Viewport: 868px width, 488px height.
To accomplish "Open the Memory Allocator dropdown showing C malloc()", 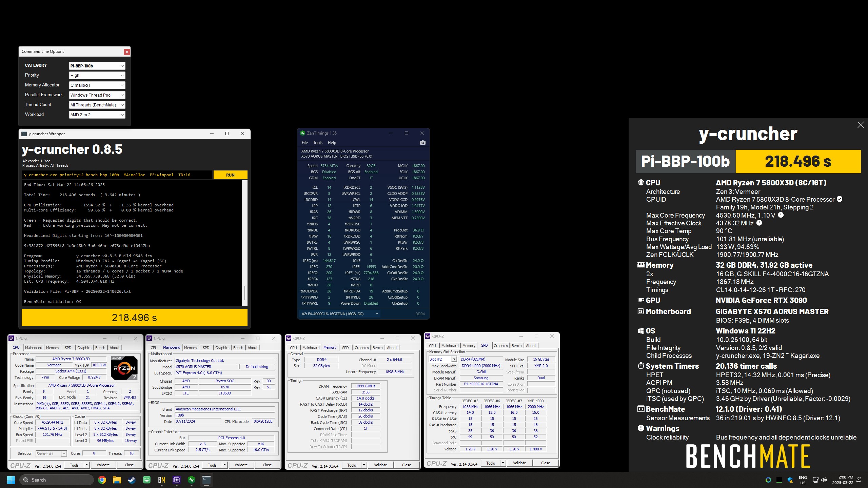I will (97, 85).
